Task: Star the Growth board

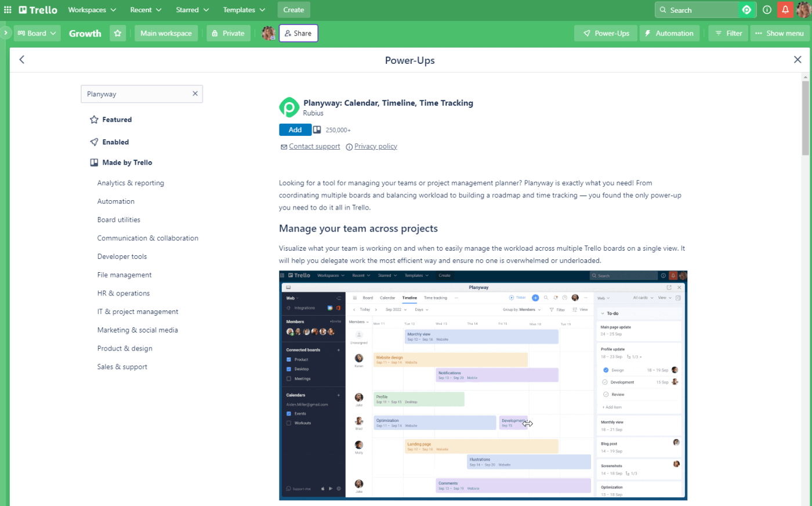Action: tap(118, 33)
